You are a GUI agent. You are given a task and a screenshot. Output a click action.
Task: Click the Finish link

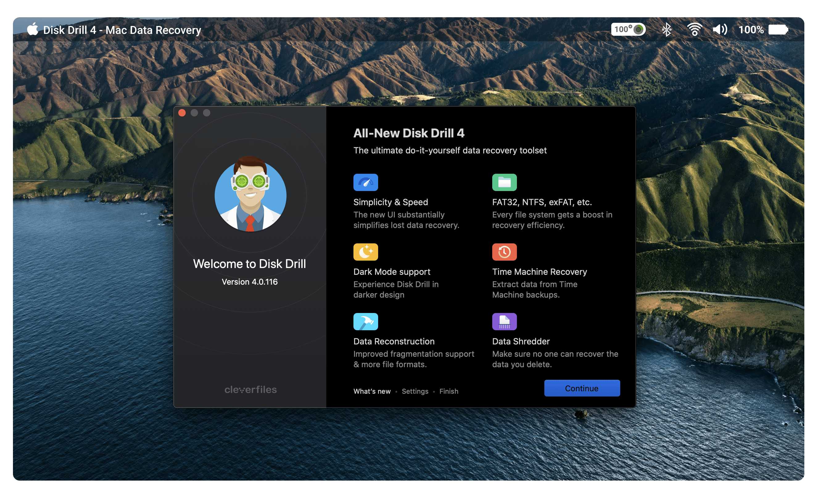(x=448, y=391)
